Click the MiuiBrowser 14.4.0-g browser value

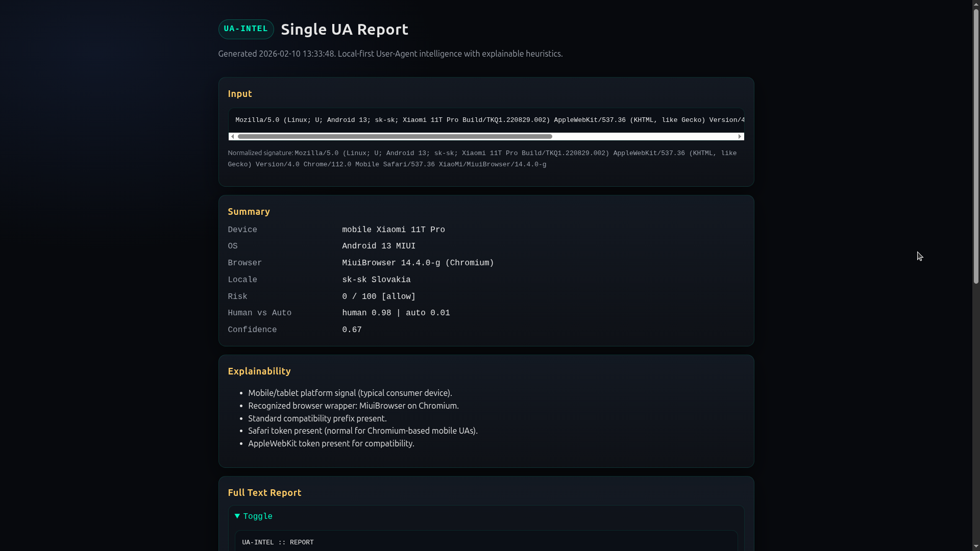(x=418, y=263)
